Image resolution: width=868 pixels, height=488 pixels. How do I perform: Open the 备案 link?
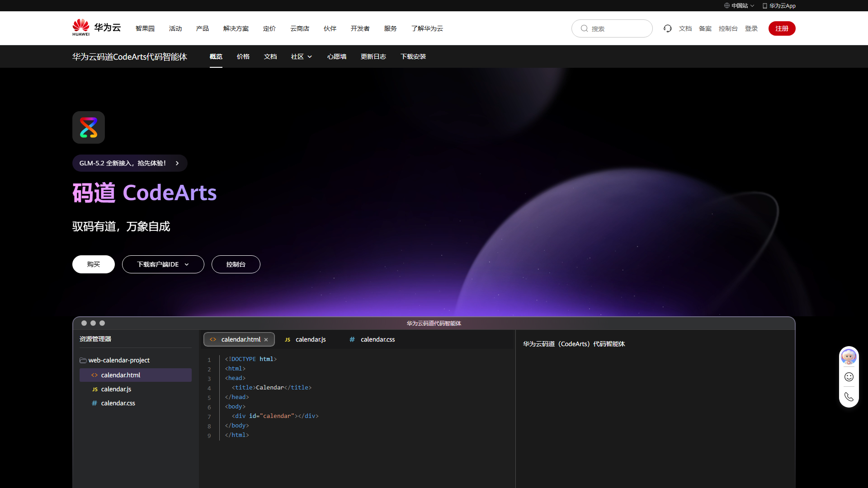point(705,28)
